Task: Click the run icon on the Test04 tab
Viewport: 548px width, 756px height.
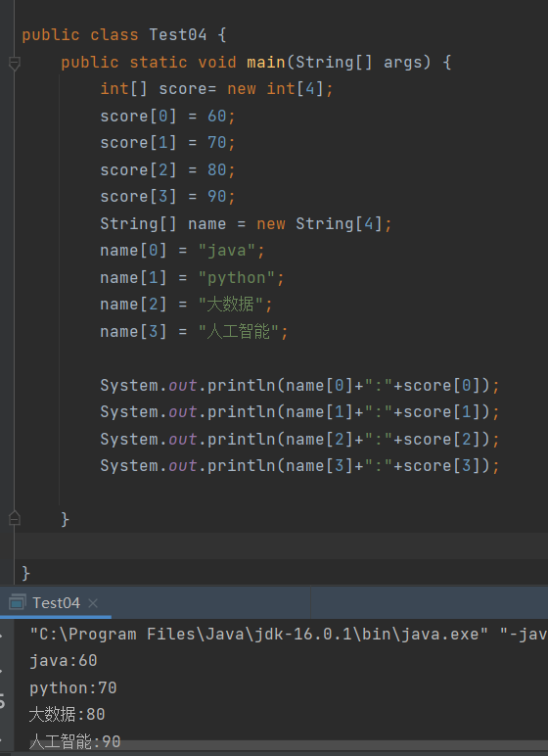Action: [17, 602]
